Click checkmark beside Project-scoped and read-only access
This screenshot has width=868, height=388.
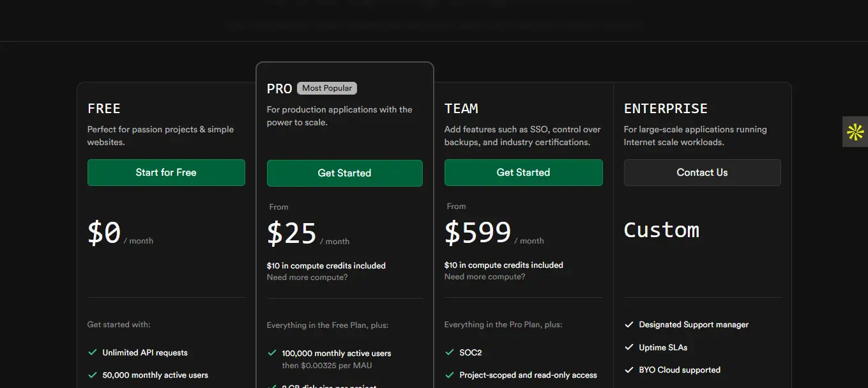click(x=449, y=375)
